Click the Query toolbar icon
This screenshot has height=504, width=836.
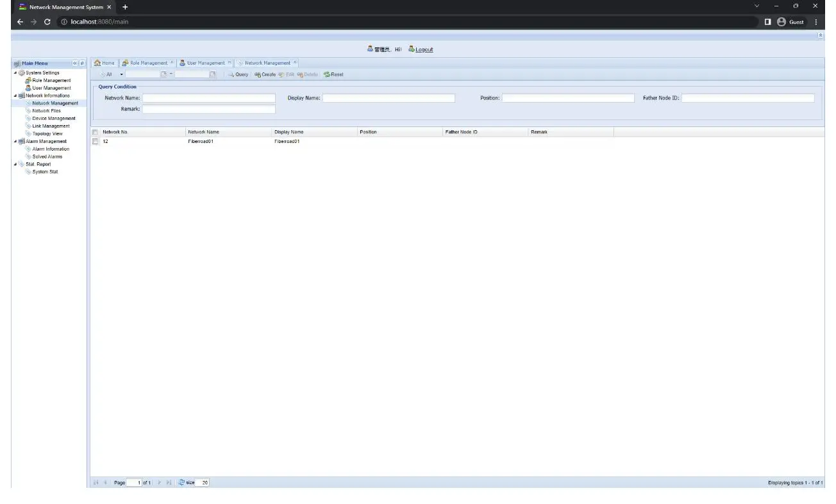[237, 74]
